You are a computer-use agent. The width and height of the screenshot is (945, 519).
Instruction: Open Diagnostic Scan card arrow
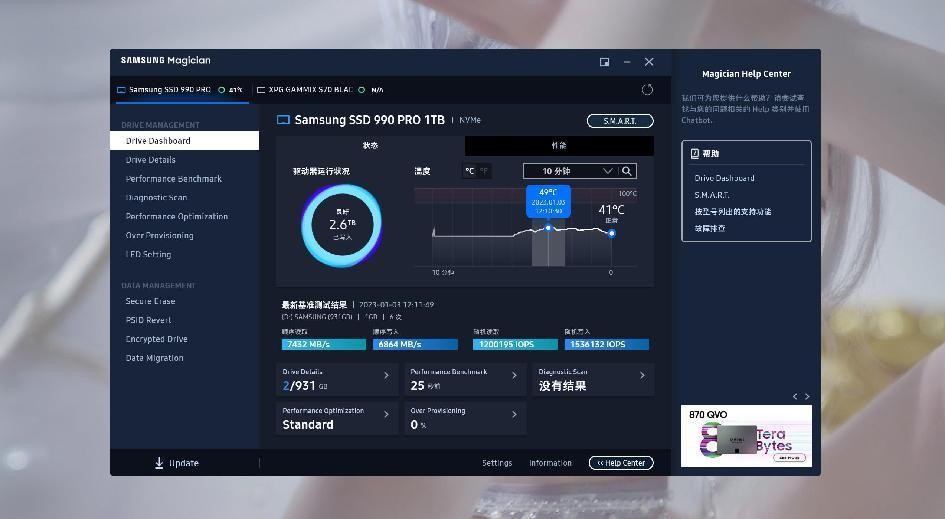642,375
